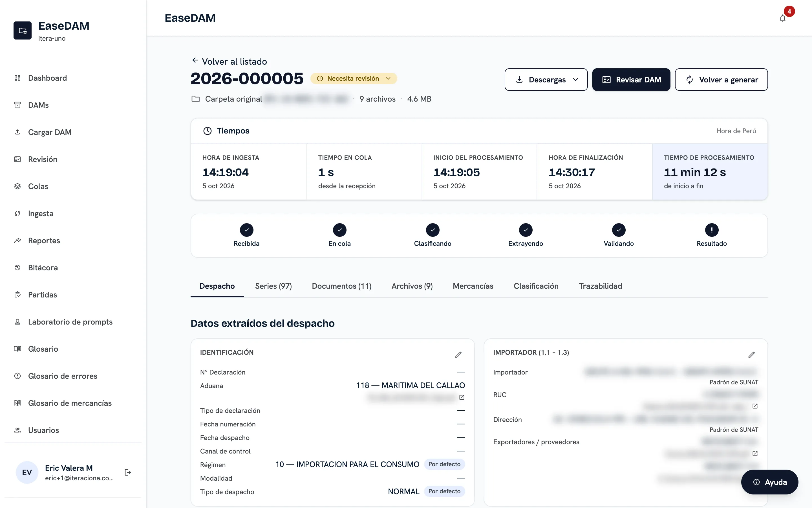Click the En cola completed step icon

click(339, 230)
